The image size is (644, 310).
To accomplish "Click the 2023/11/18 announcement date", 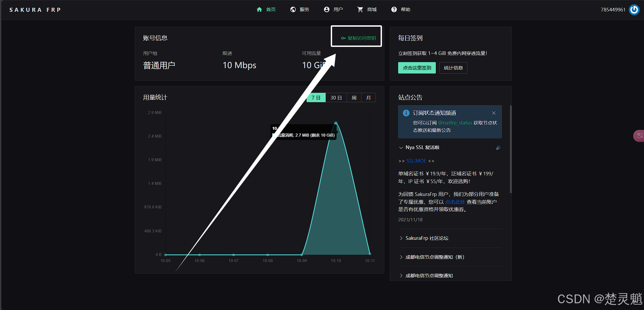I will tap(410, 220).
